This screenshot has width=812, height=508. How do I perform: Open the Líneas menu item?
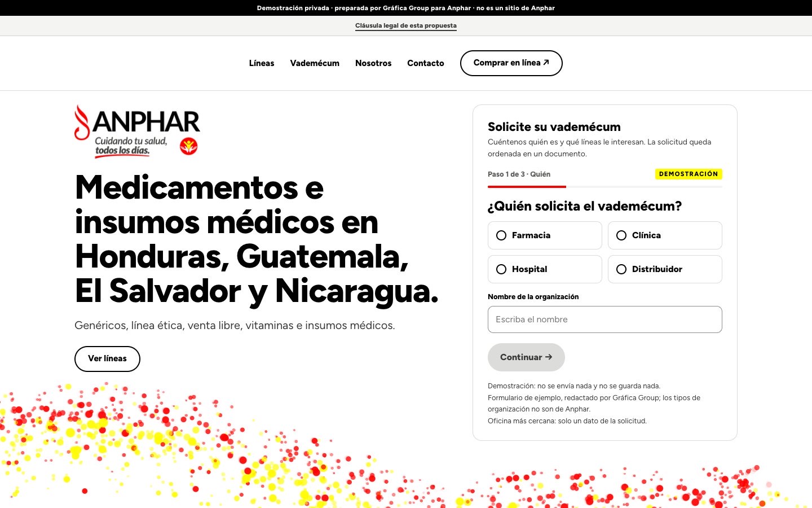(262, 63)
